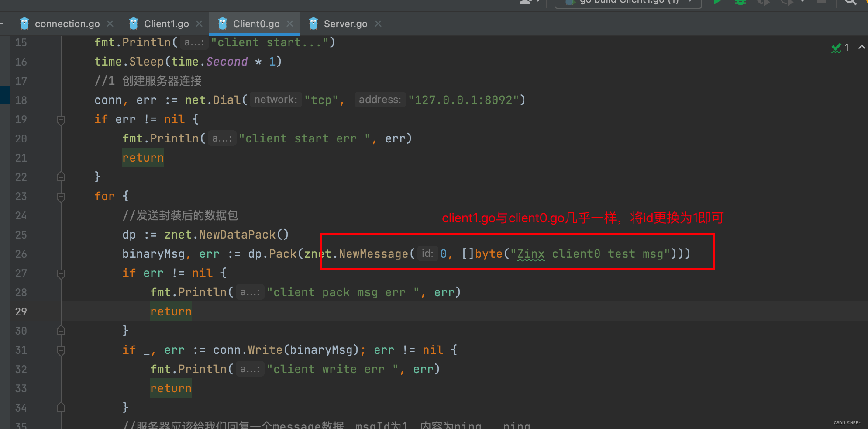The height and width of the screenshot is (429, 868).
Task: Click line number 29 in the gutter
Action: click(21, 311)
